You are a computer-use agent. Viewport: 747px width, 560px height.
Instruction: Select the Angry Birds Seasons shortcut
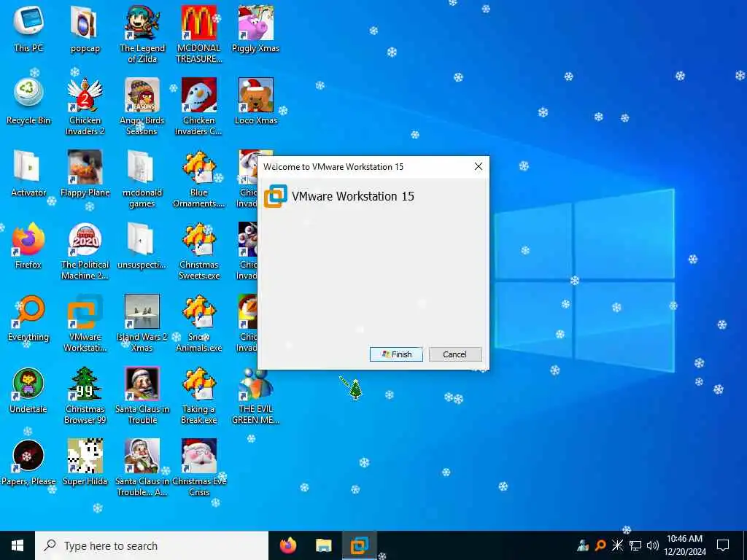coord(142,106)
